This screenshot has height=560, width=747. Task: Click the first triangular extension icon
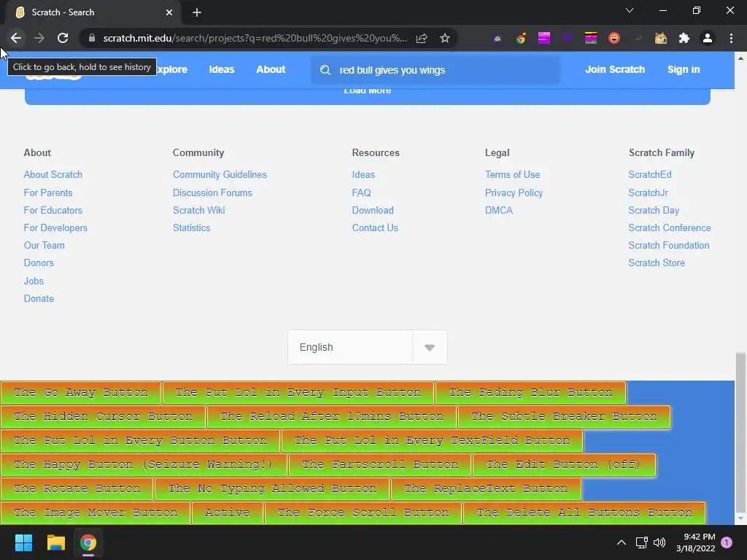pos(498,38)
